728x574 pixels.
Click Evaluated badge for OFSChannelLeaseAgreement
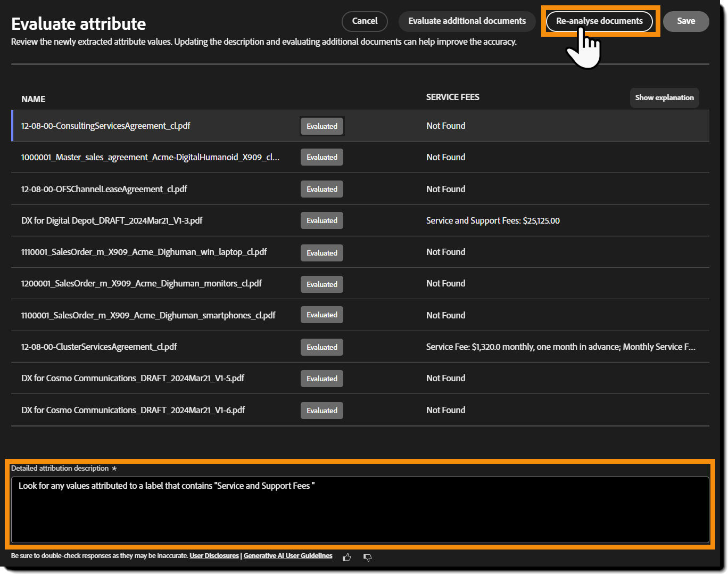click(321, 188)
